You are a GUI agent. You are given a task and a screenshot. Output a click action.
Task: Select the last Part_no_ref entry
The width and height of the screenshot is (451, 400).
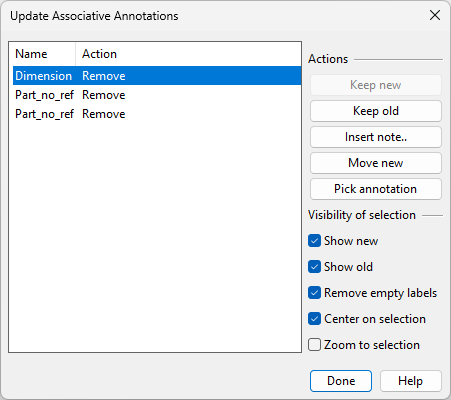coord(157,114)
